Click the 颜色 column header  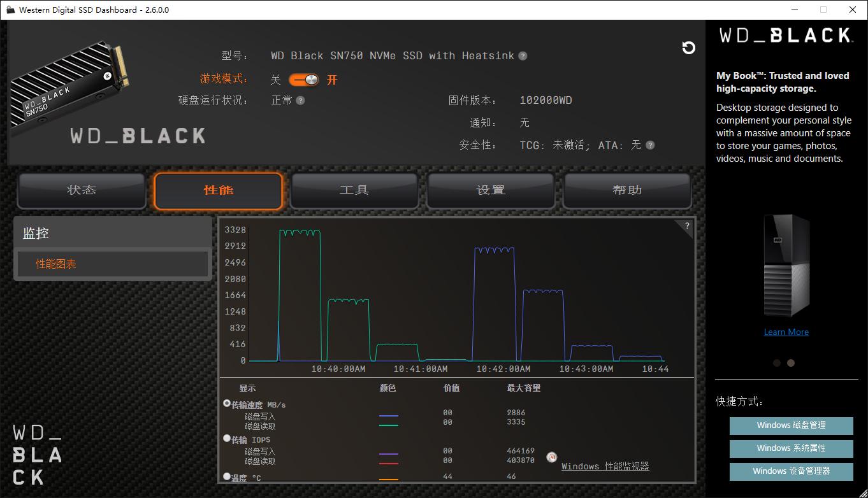(x=387, y=388)
